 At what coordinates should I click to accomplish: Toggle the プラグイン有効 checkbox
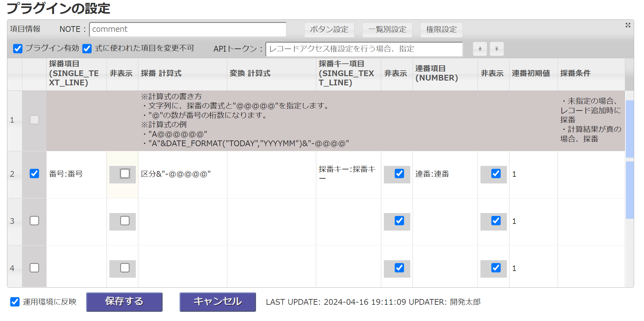(18, 49)
